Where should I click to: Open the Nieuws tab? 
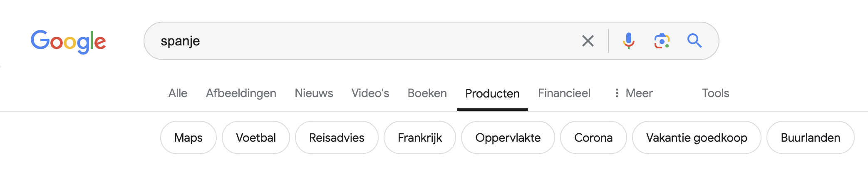(x=314, y=93)
